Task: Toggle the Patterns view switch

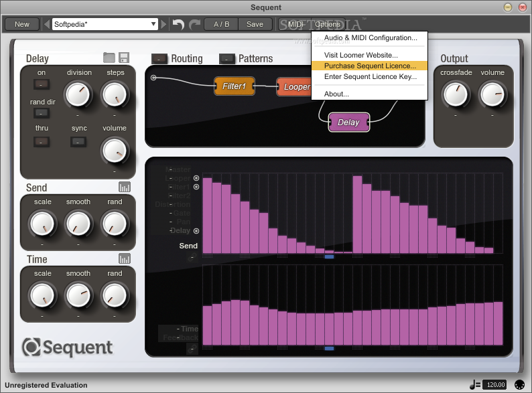Action: pos(227,59)
